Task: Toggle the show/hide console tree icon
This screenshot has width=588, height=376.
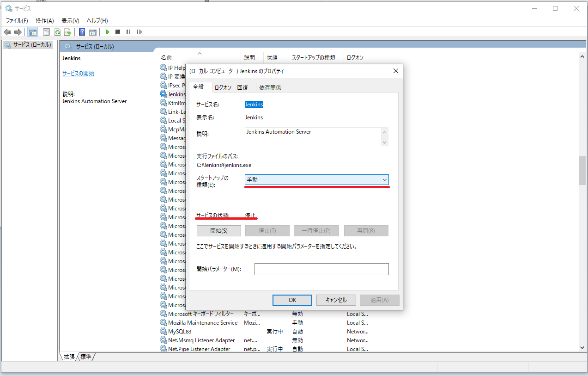Action: click(x=32, y=32)
